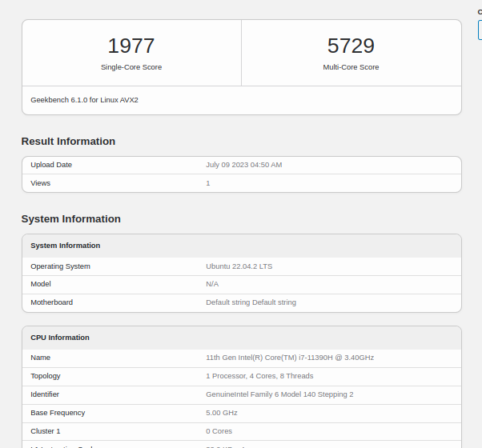Click the N/A model value
482x448 pixels.
click(212, 284)
